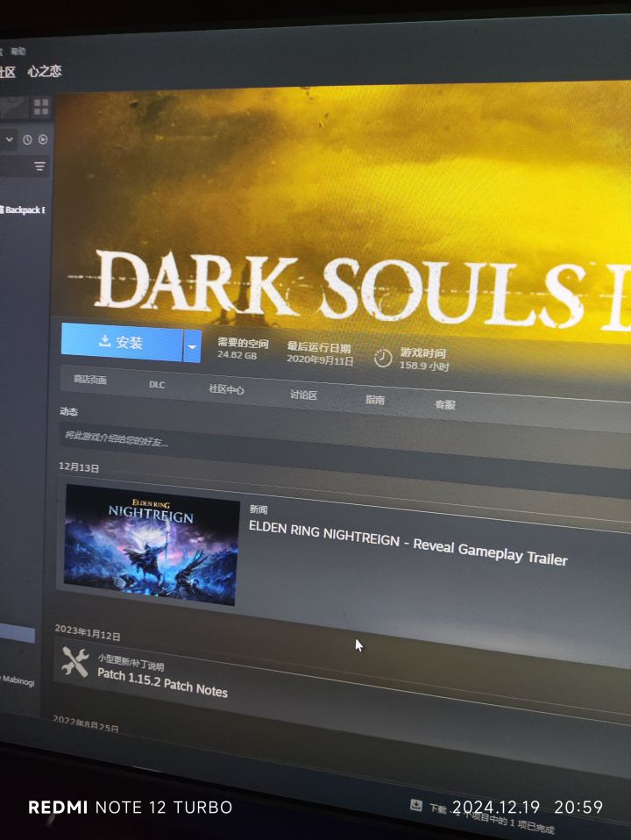Open the 下载 download status text

coord(437,809)
